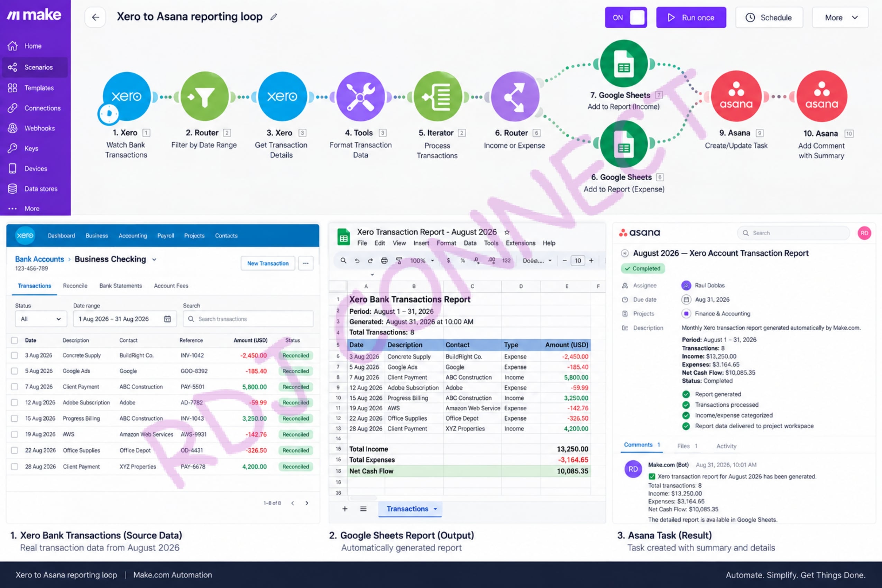Click the calendar icon in date range field
The image size is (882, 588).
[x=167, y=319]
